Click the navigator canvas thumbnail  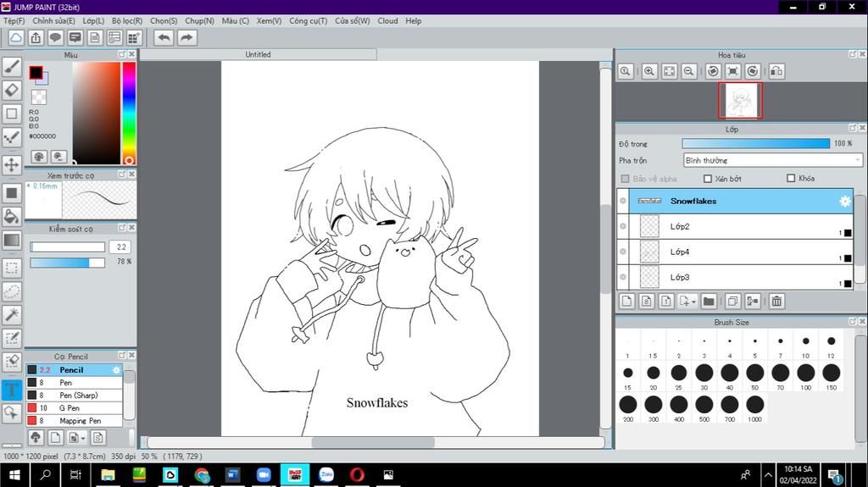[x=740, y=101]
